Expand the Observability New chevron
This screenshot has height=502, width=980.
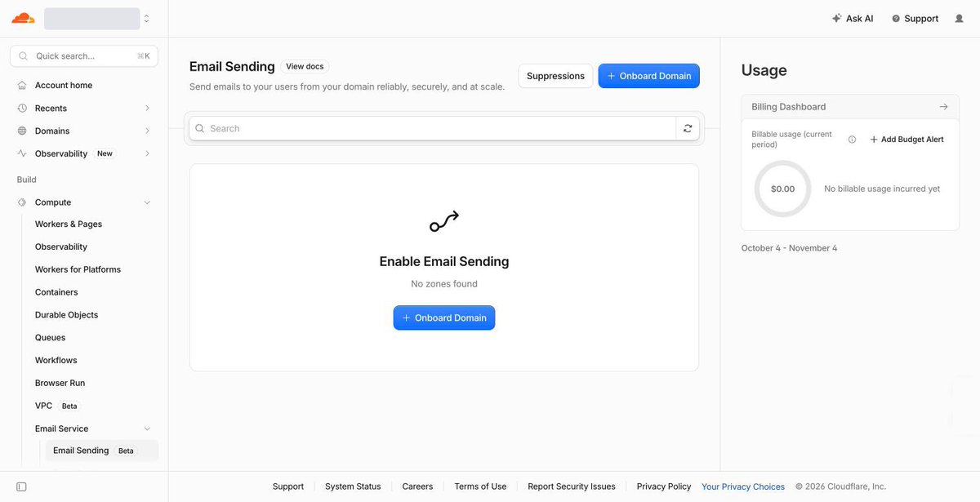147,153
